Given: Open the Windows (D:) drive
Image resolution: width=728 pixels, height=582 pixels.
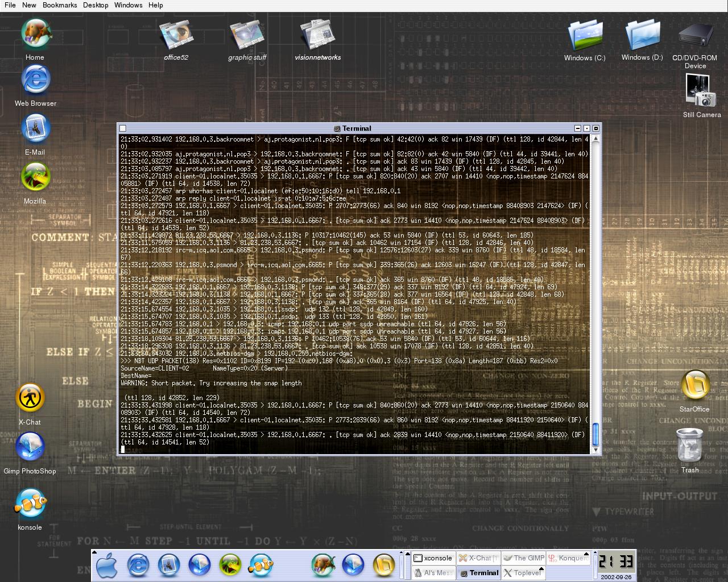Looking at the screenshot, I should click(642, 35).
